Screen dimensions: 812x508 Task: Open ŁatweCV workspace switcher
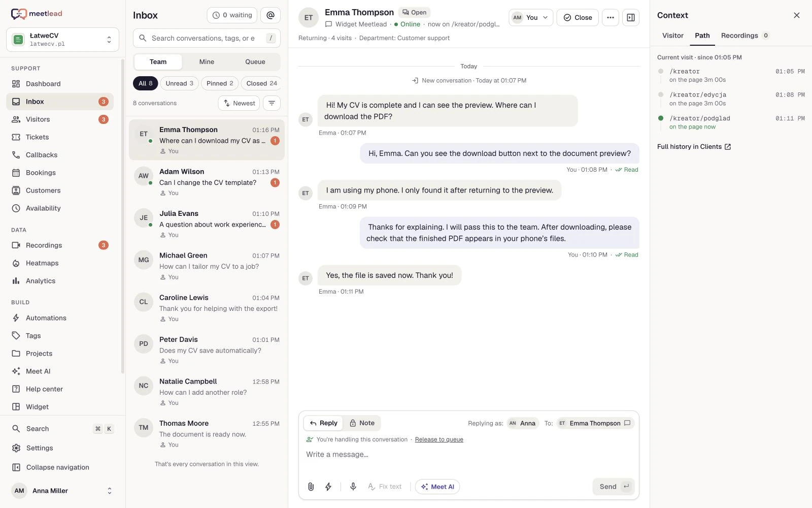click(62, 40)
